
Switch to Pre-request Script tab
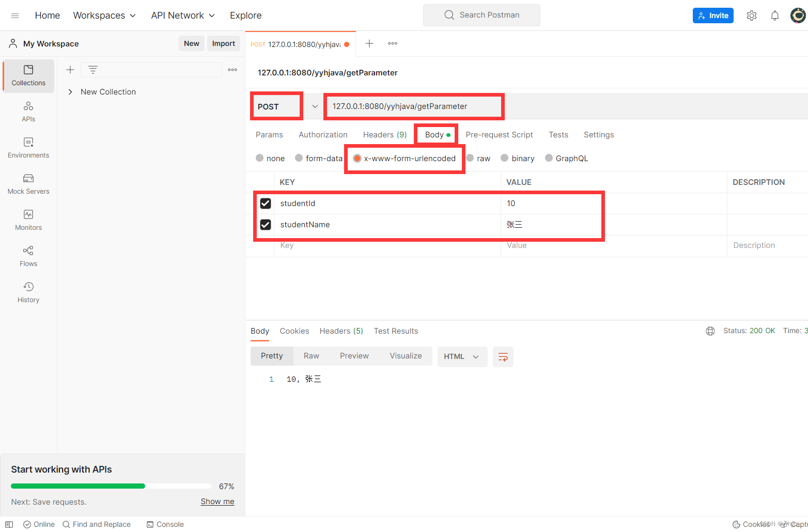(499, 135)
